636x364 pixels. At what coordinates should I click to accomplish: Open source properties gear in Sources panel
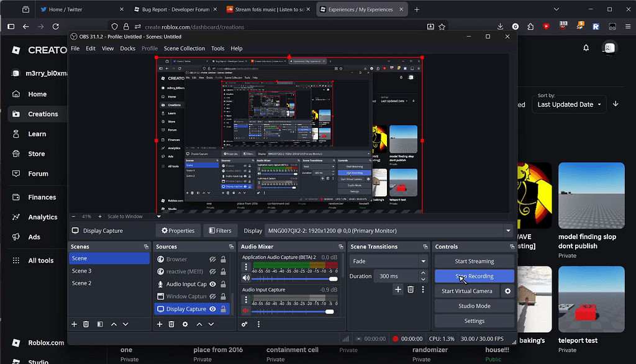(185, 324)
